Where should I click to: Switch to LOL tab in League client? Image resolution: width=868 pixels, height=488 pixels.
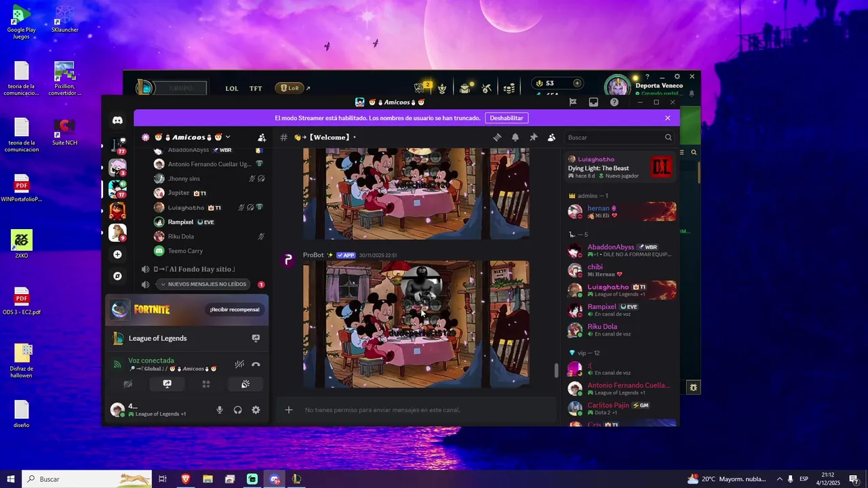click(232, 88)
